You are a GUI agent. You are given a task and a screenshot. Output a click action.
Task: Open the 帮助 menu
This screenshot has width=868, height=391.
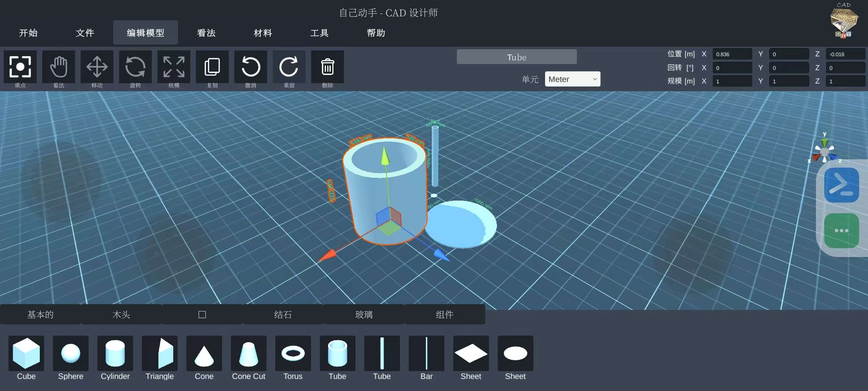point(376,33)
